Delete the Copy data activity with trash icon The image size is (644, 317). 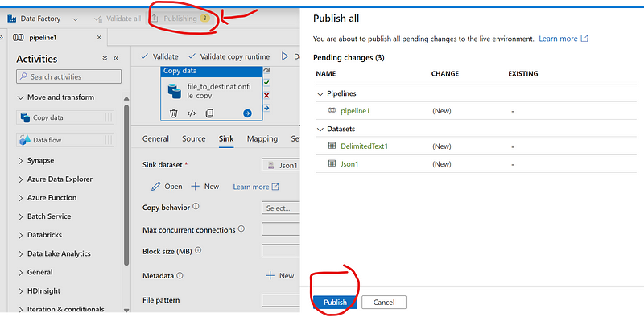click(x=174, y=113)
